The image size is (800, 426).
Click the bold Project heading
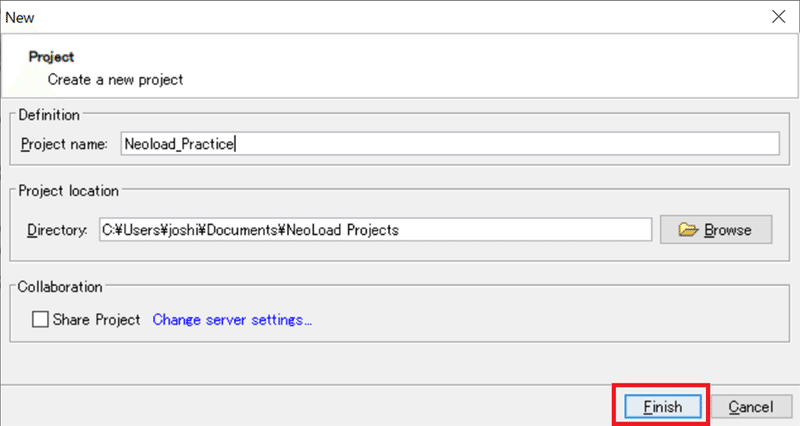click(x=51, y=57)
